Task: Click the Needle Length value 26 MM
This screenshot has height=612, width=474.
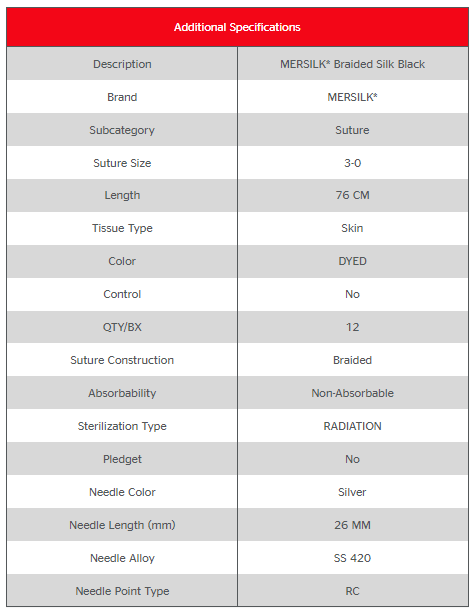Action: (352, 525)
